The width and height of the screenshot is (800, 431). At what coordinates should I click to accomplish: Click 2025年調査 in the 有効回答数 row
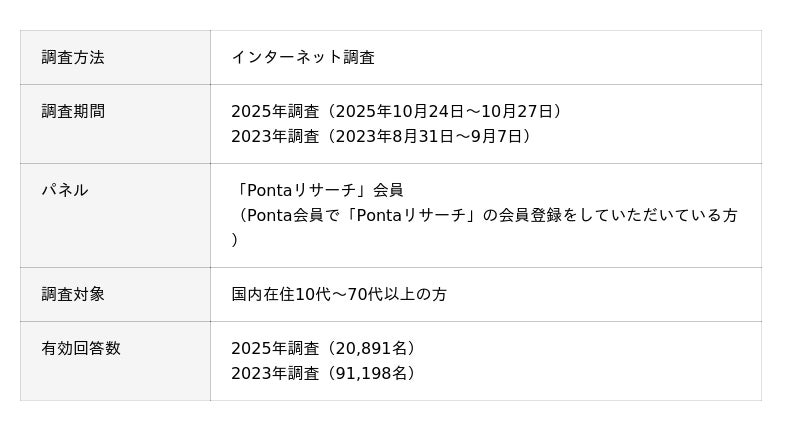coord(275,349)
